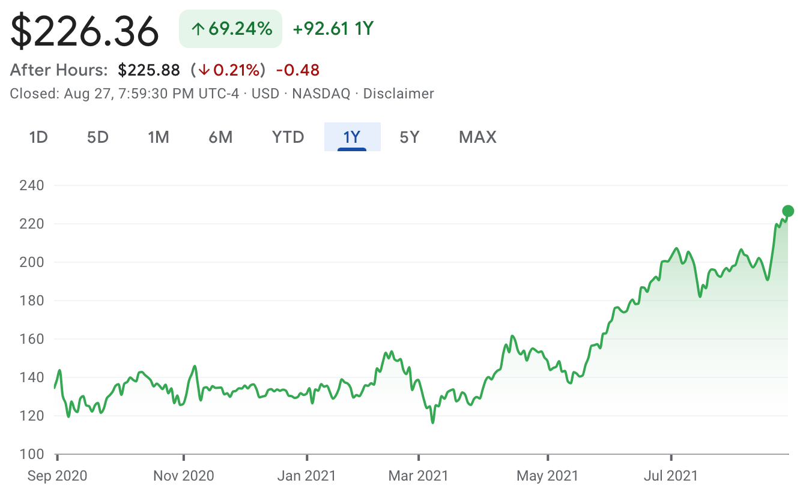
Task: Click the 200 y-axis label
Action: coord(32,262)
